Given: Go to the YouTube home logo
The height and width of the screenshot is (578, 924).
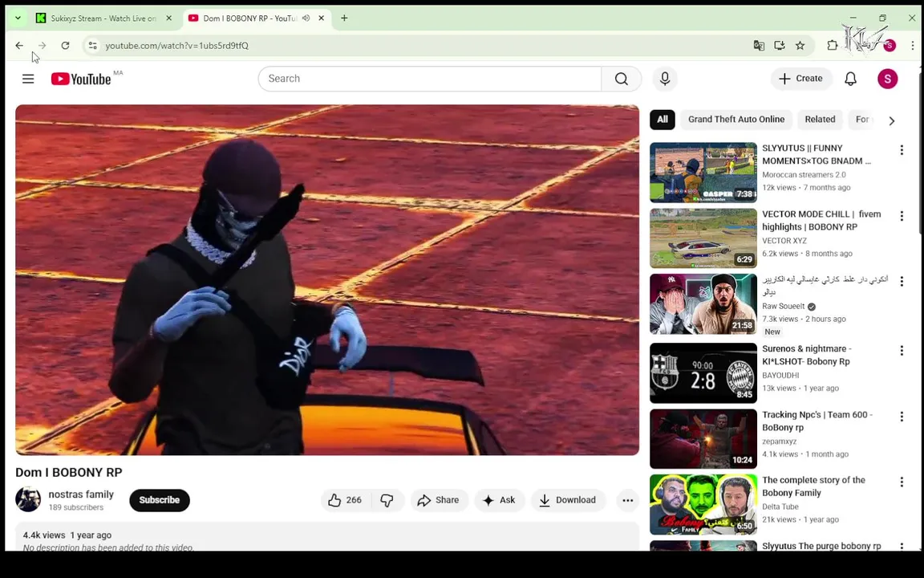Looking at the screenshot, I should tap(81, 79).
